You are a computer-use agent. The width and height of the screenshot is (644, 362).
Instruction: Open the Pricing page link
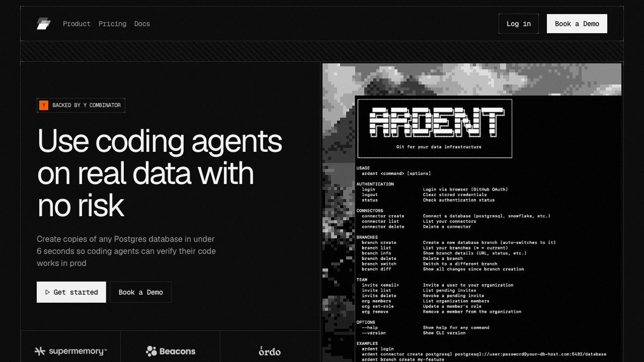[x=112, y=24]
